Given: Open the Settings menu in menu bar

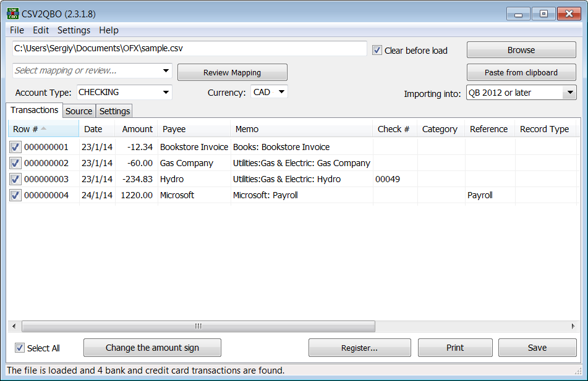Looking at the screenshot, I should 74,30.
